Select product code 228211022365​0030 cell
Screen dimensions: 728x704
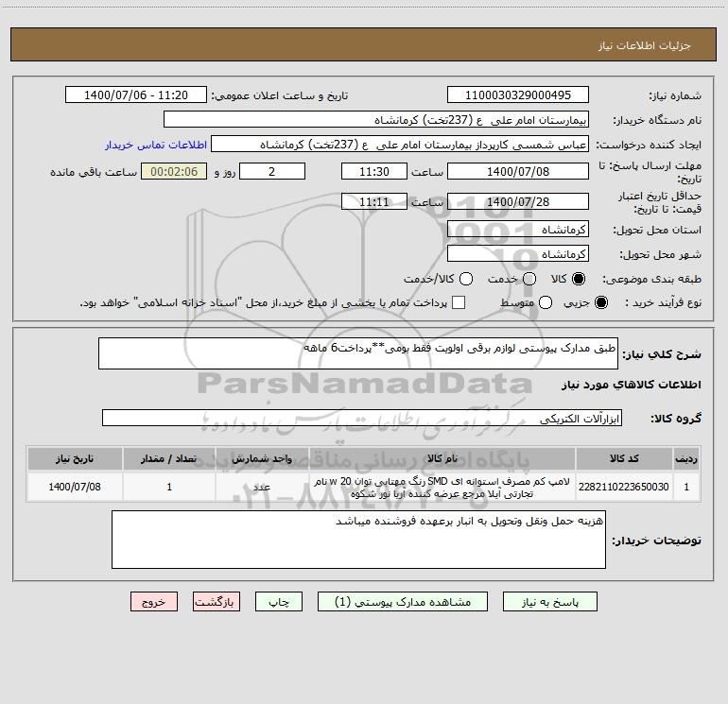coord(624,487)
